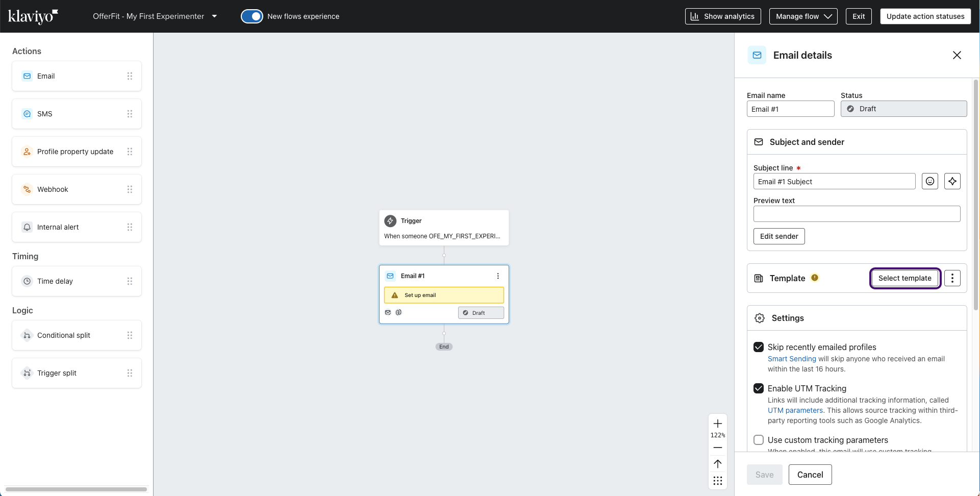
Task: Click the Internal alert bell icon
Action: pyautogui.click(x=27, y=227)
